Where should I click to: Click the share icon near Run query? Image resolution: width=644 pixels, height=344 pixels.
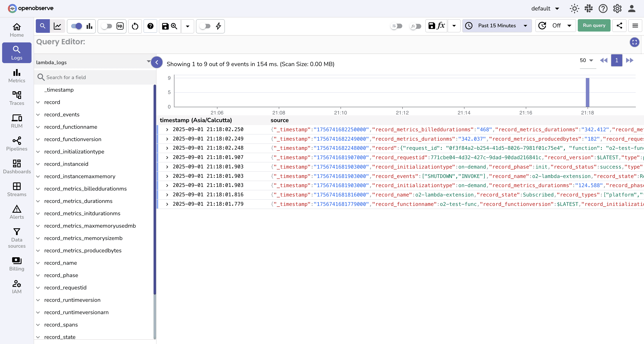[620, 26]
